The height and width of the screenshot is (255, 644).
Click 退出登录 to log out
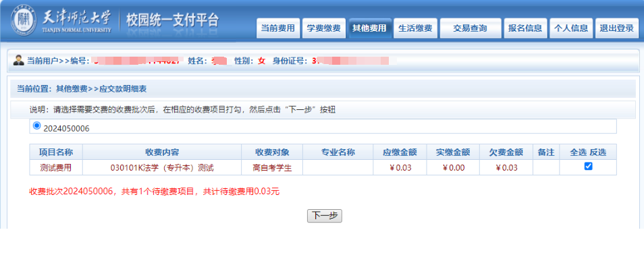(x=617, y=28)
